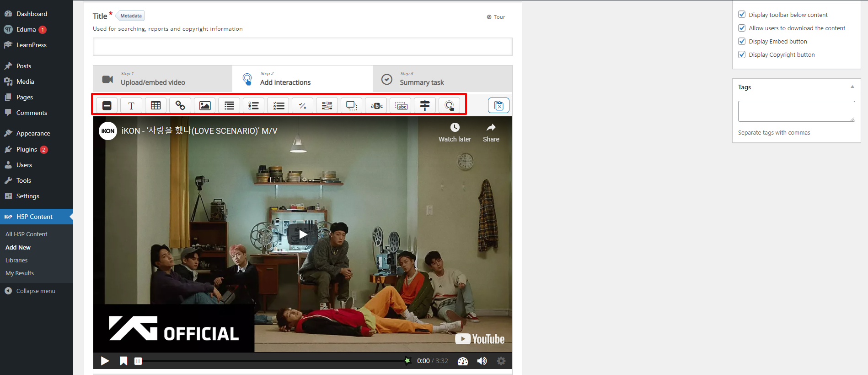Viewport: 868px width, 375px height.
Task: Insert an Image interaction
Action: tap(205, 106)
